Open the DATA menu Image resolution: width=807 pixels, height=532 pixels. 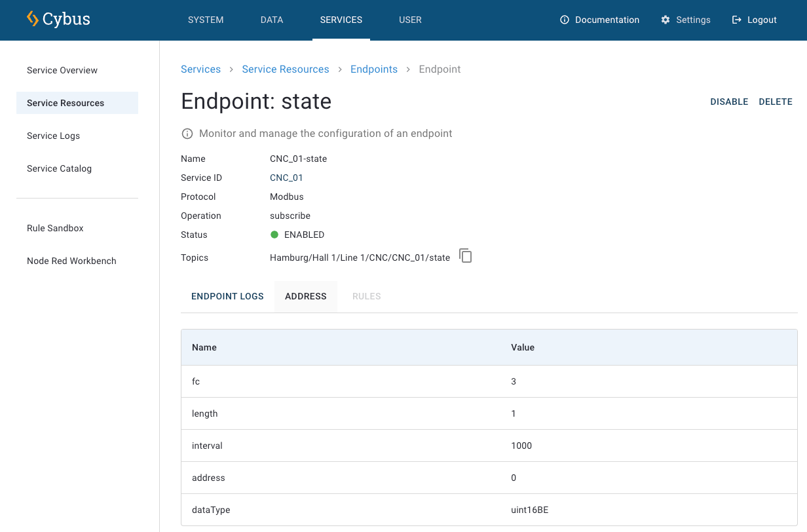272,20
